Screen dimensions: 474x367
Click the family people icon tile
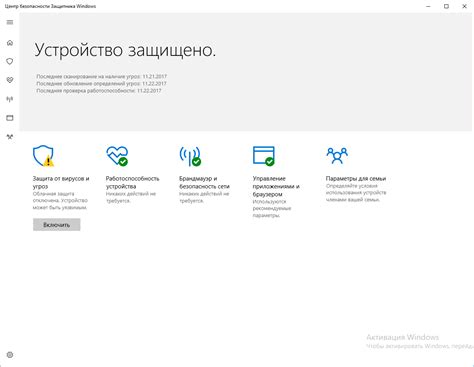pyautogui.click(x=337, y=155)
